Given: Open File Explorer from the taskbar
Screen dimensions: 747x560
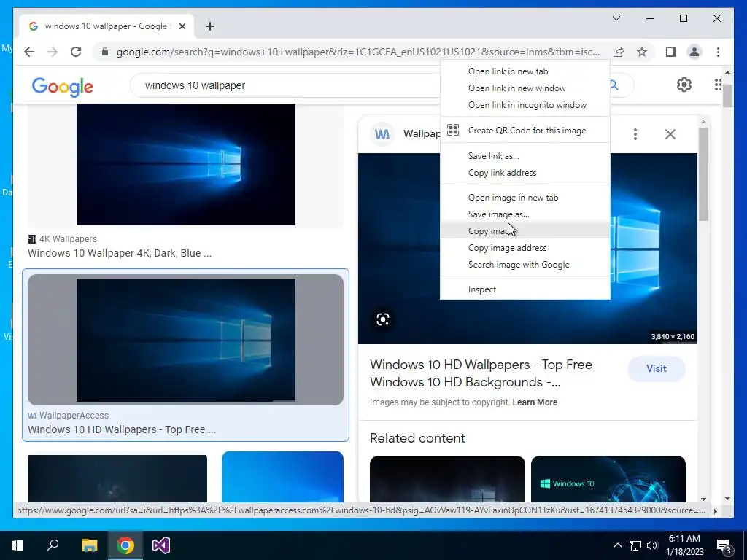Looking at the screenshot, I should [89, 545].
